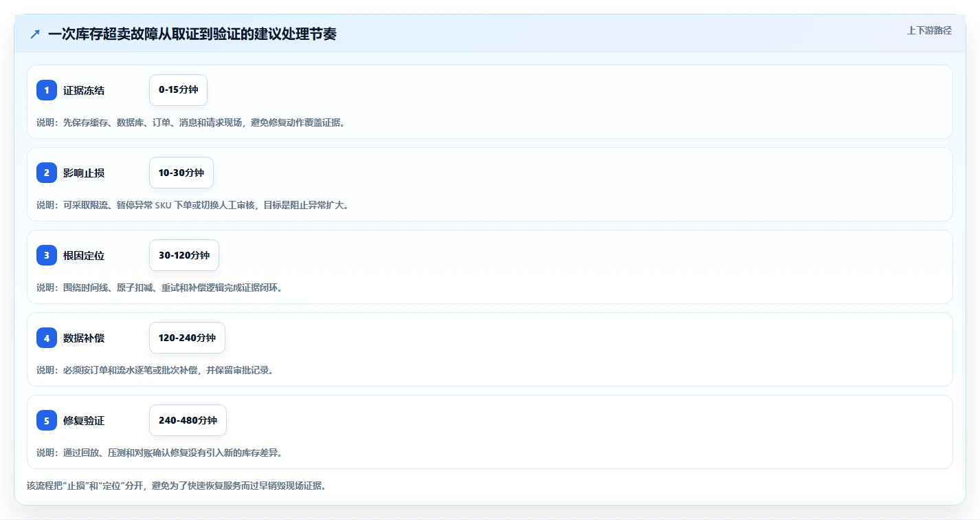Click description about 限流、暂停异常 SKU 下单
Image resolution: width=980 pixels, height=520 pixels.
coord(192,205)
